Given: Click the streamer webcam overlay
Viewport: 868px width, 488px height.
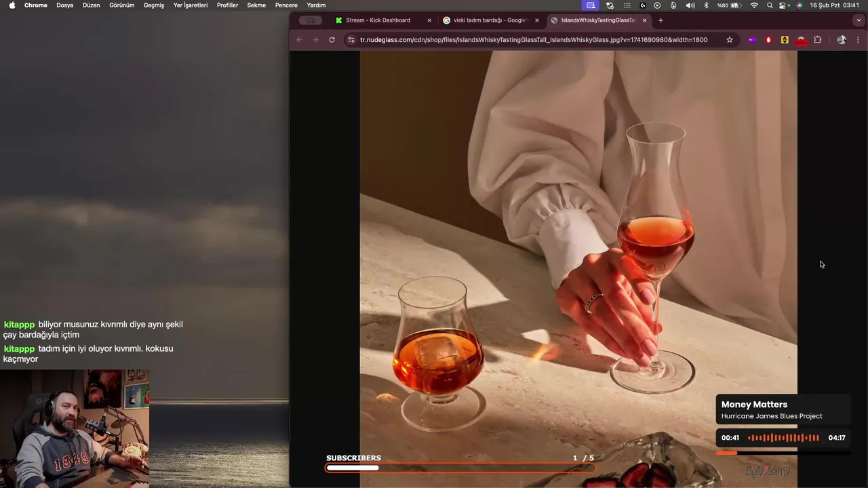Looking at the screenshot, I should (x=75, y=428).
